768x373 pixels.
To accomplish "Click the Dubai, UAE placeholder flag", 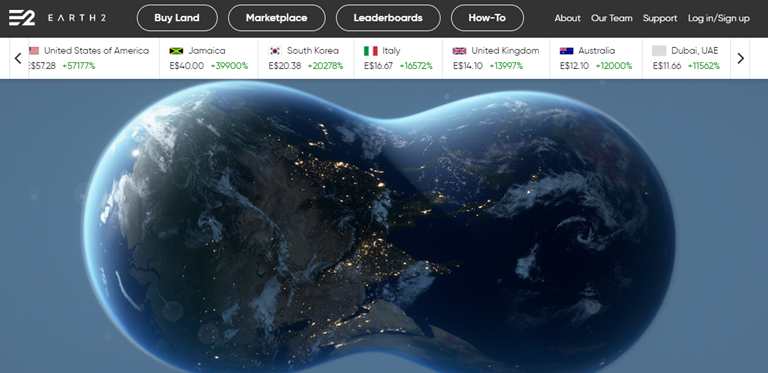I will 659,51.
